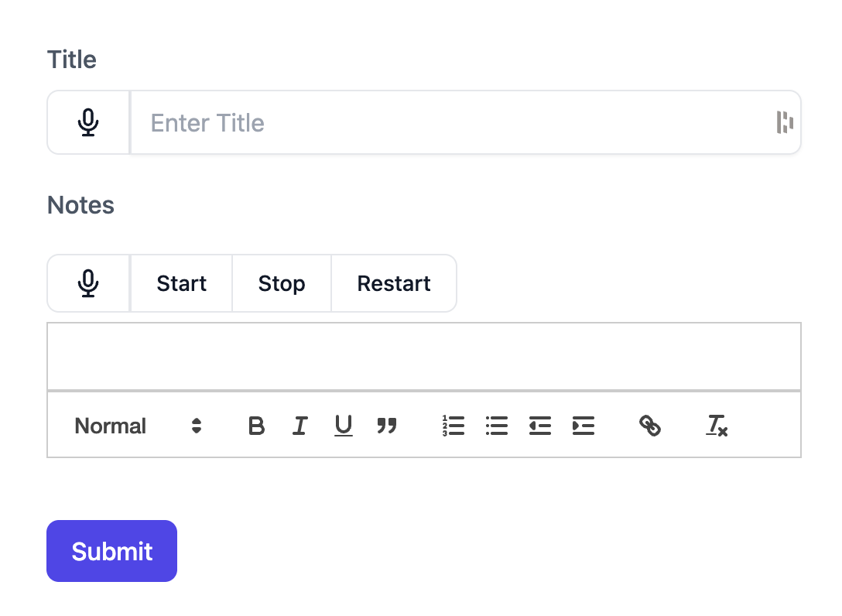Apply blockquote formatting
Screen dimensions: 842x616
(387, 426)
